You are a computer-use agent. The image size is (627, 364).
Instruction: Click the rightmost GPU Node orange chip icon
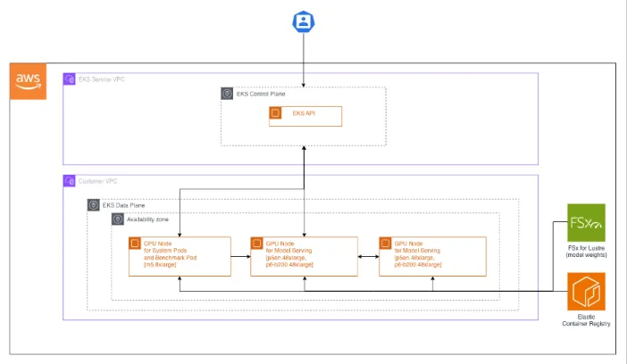385,243
